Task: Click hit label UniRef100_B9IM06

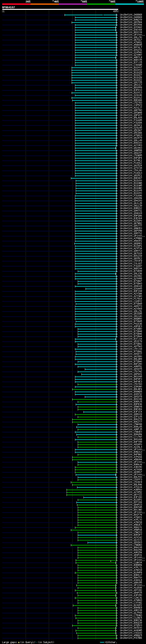Action: click(131, 25)
